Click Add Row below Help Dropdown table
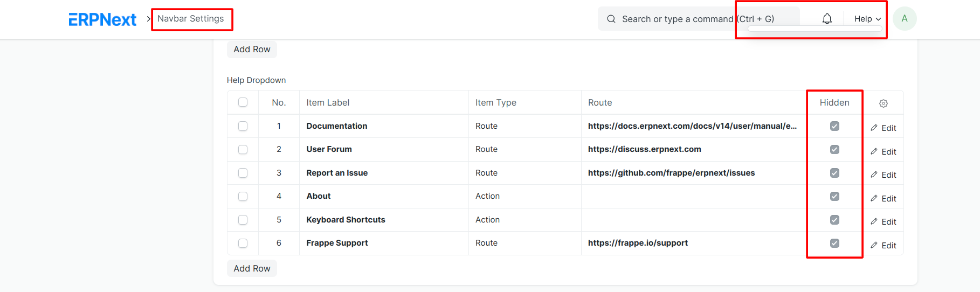Image resolution: width=980 pixels, height=292 pixels. click(x=252, y=268)
